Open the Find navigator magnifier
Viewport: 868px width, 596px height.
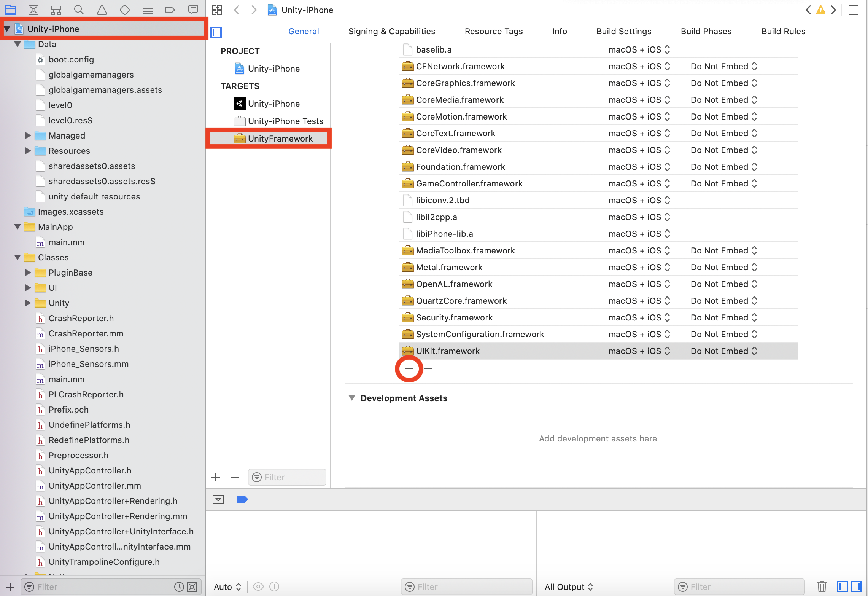pyautogui.click(x=79, y=10)
